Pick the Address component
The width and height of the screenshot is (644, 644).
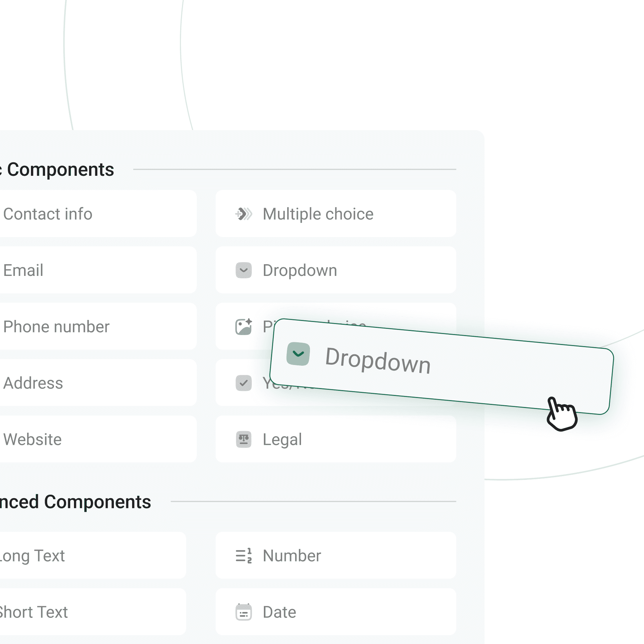pyautogui.click(x=93, y=383)
